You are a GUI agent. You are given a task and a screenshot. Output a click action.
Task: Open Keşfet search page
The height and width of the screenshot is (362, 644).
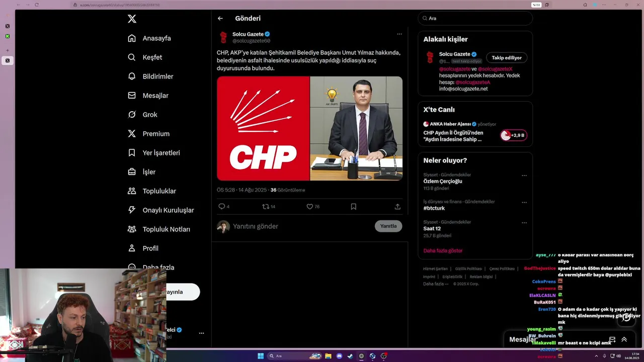pos(145,57)
